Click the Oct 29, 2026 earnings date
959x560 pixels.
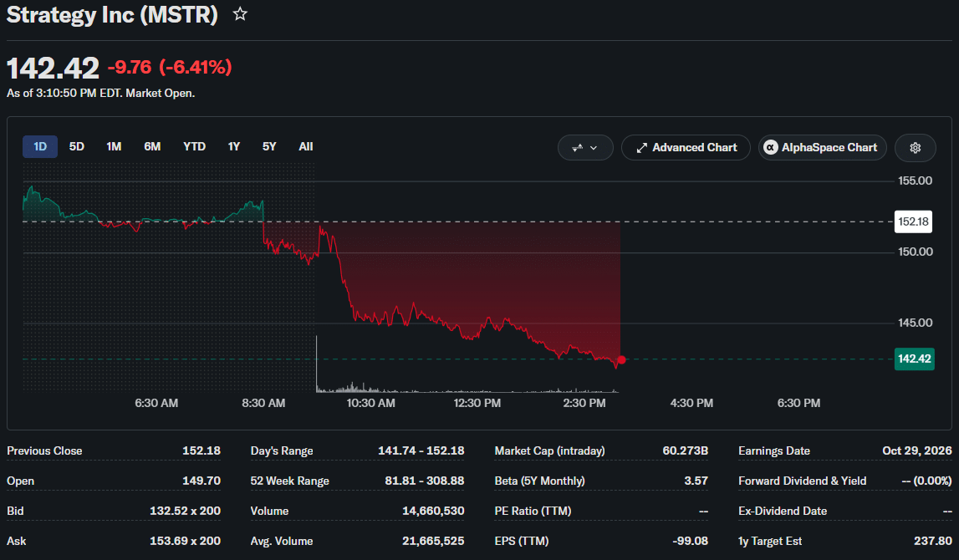click(917, 451)
